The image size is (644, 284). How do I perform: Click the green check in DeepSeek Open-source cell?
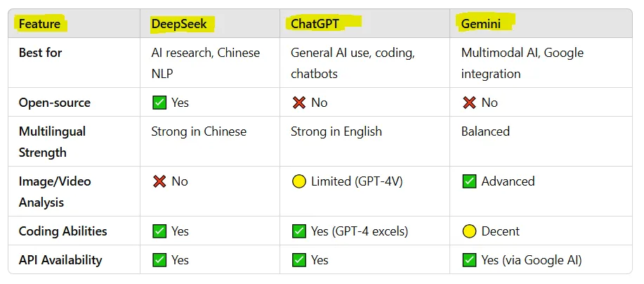[x=159, y=103]
